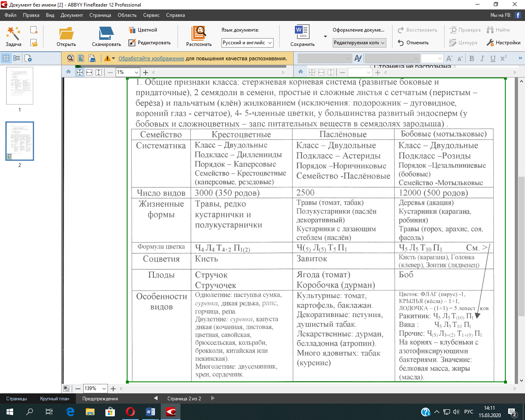525x420 pixels.
Task: Switch to Предупреждения tab
Action: pyautogui.click(x=100, y=399)
